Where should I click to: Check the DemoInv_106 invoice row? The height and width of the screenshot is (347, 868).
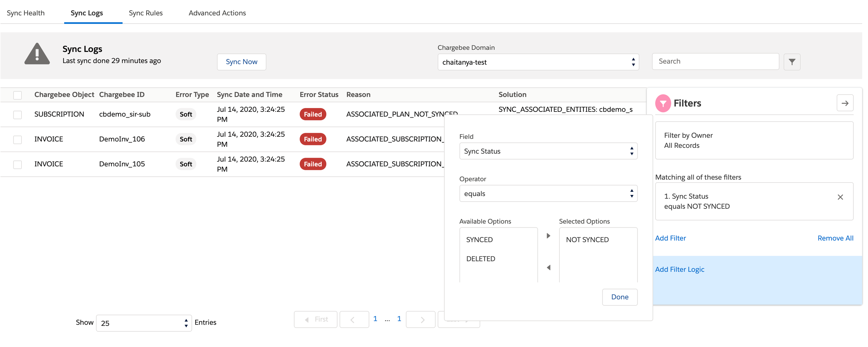pos(18,140)
